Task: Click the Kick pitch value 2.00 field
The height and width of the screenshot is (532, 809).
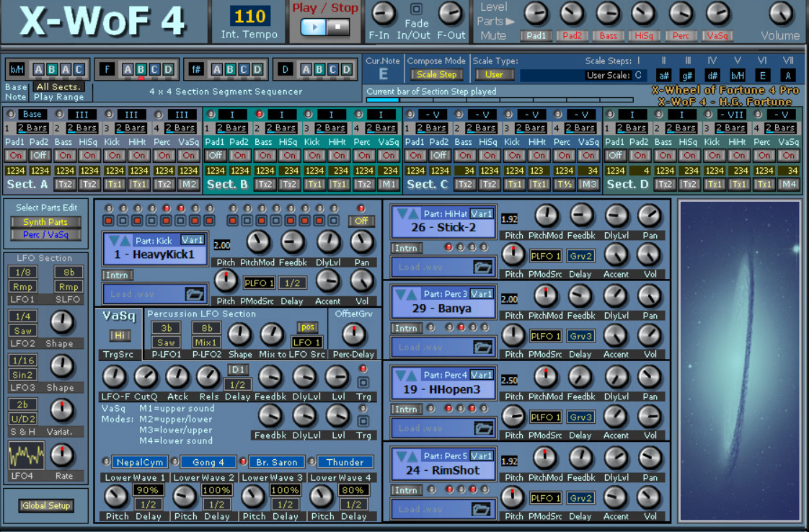Action: [x=222, y=245]
